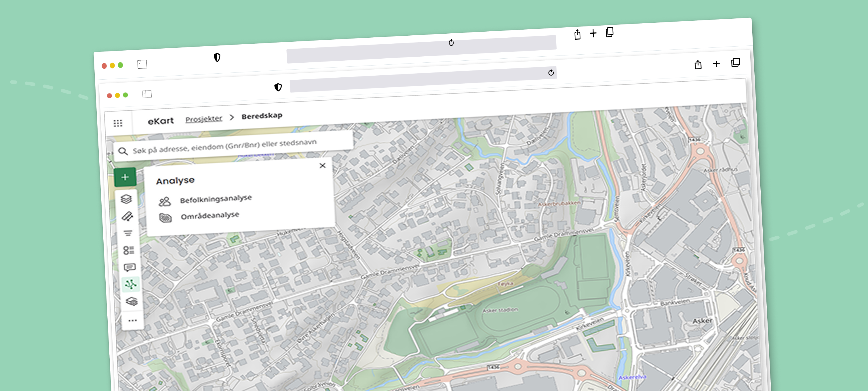The height and width of the screenshot is (391, 868).
Task: Show more tools via three-dots button
Action: [x=133, y=320]
